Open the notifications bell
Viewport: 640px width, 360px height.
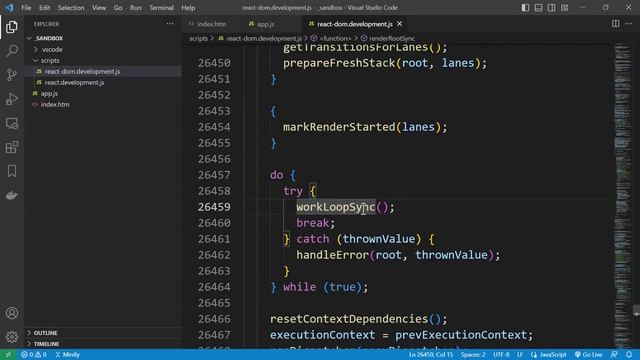pos(629,355)
